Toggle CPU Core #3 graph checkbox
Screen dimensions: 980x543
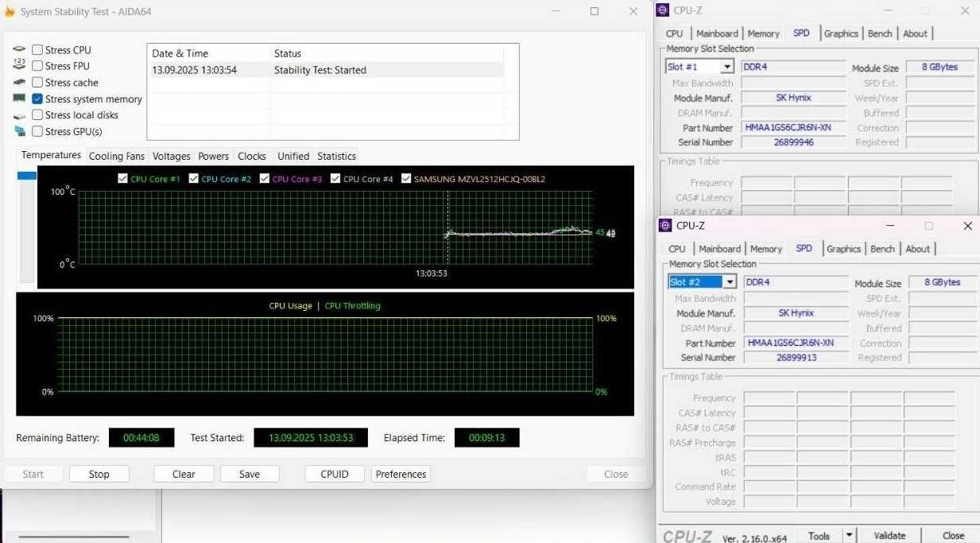265,179
